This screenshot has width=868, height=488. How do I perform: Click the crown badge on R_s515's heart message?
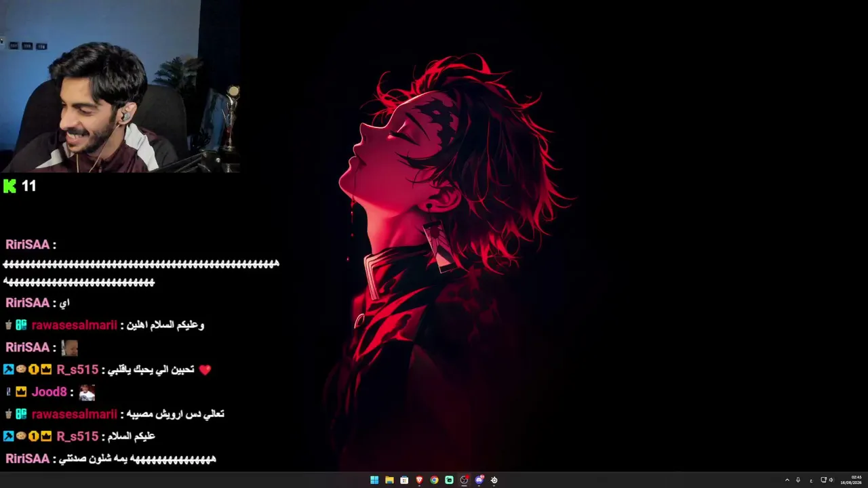point(45,370)
